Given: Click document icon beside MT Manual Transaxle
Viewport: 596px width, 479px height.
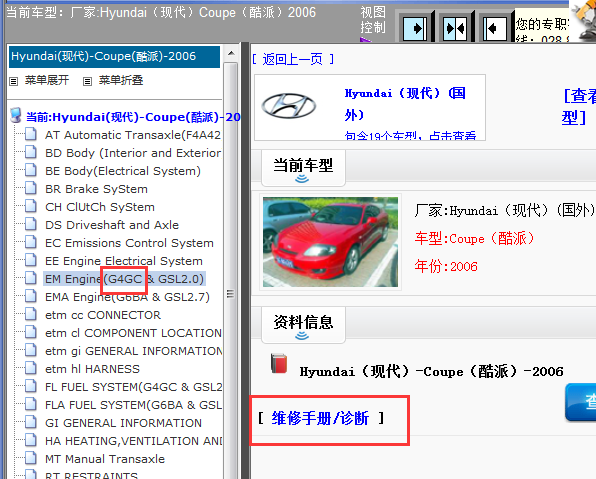Looking at the screenshot, I should click(31, 458).
